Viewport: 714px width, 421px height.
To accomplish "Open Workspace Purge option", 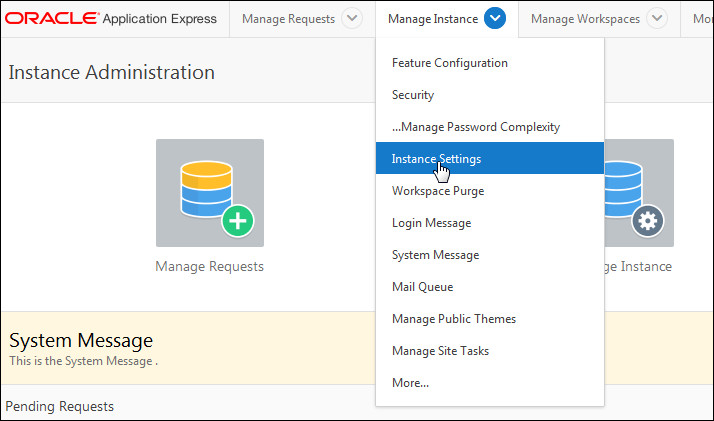I will (x=438, y=191).
